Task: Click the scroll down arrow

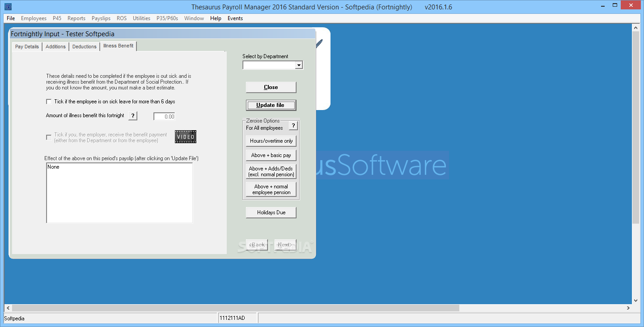Action: coord(636,301)
